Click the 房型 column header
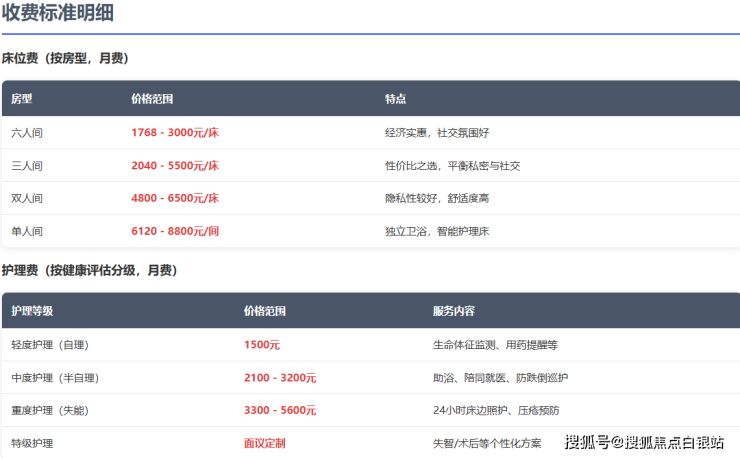Viewport: 740px width, 458px height. 22,99
